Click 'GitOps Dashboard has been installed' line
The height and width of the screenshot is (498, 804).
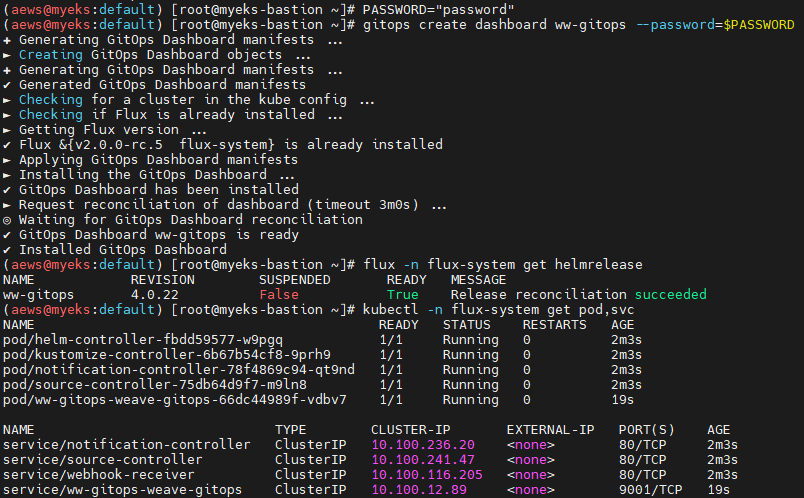click(x=158, y=189)
